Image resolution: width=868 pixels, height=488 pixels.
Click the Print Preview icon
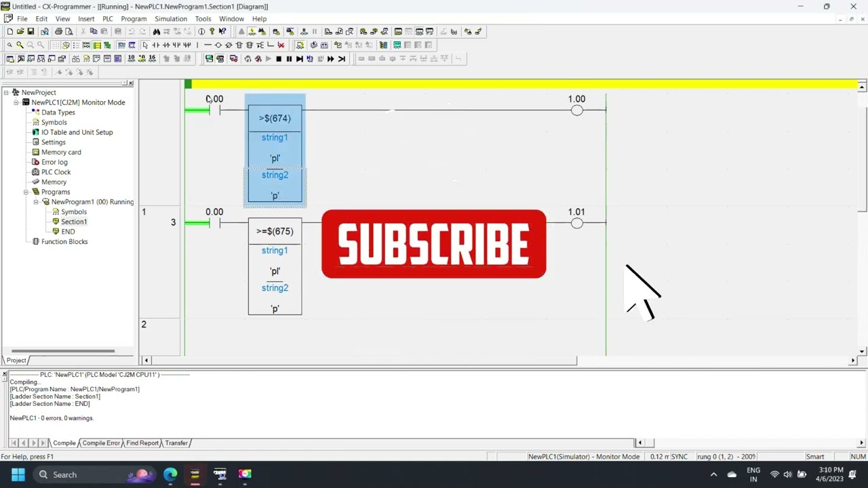coord(68,31)
